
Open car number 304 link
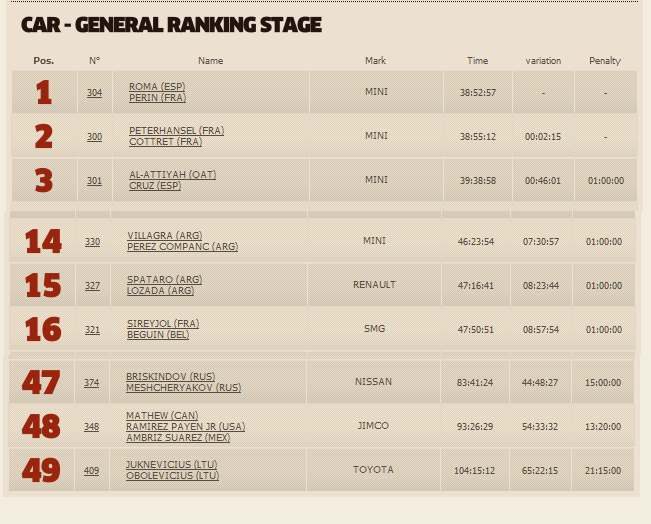[94, 93]
